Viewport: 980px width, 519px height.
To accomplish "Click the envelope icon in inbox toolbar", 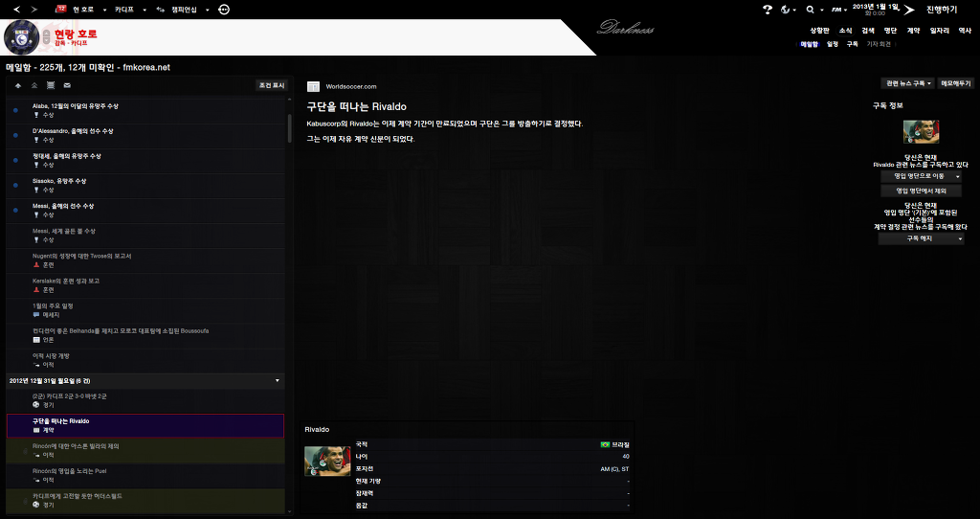I will coord(67,85).
